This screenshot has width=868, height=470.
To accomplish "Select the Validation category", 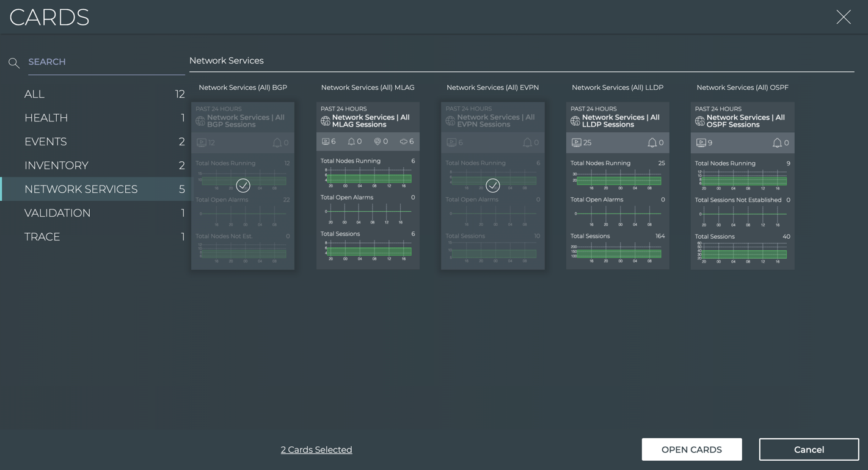I will (x=57, y=213).
